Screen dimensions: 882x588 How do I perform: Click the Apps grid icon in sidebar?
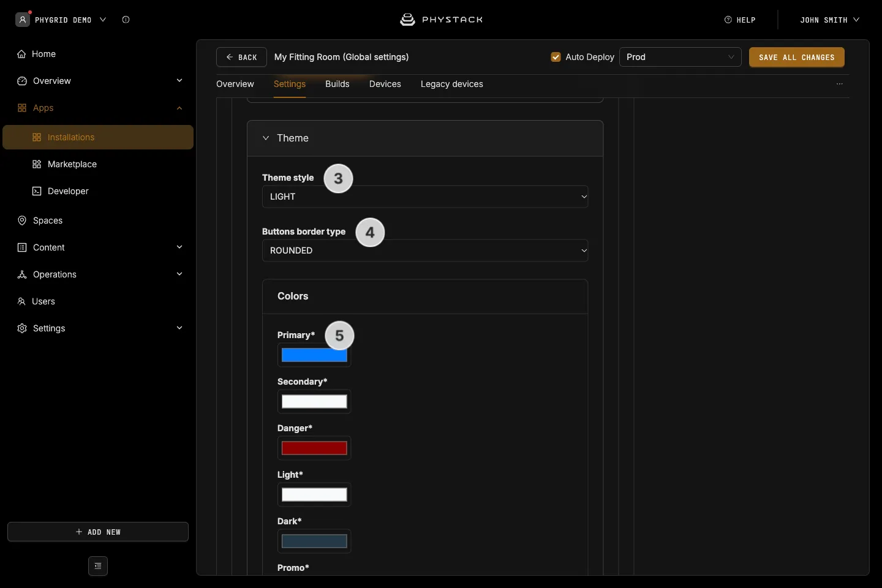point(22,108)
